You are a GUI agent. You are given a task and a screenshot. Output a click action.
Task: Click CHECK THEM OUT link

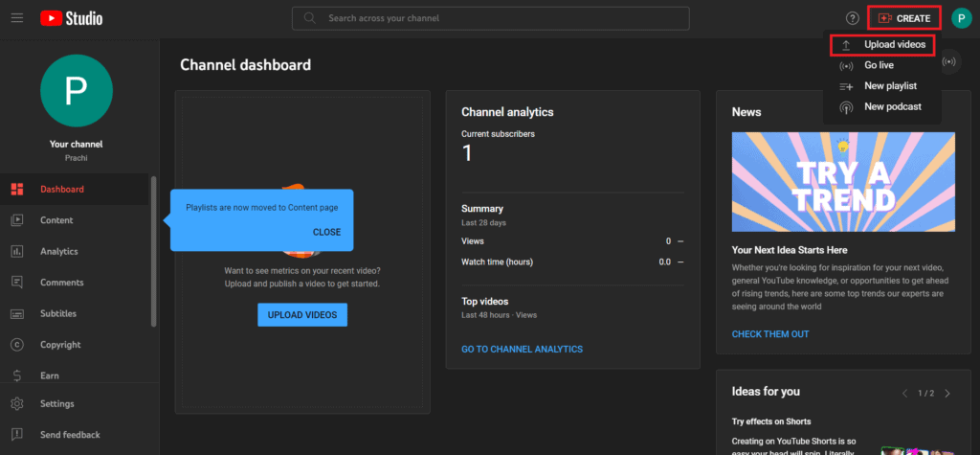770,334
